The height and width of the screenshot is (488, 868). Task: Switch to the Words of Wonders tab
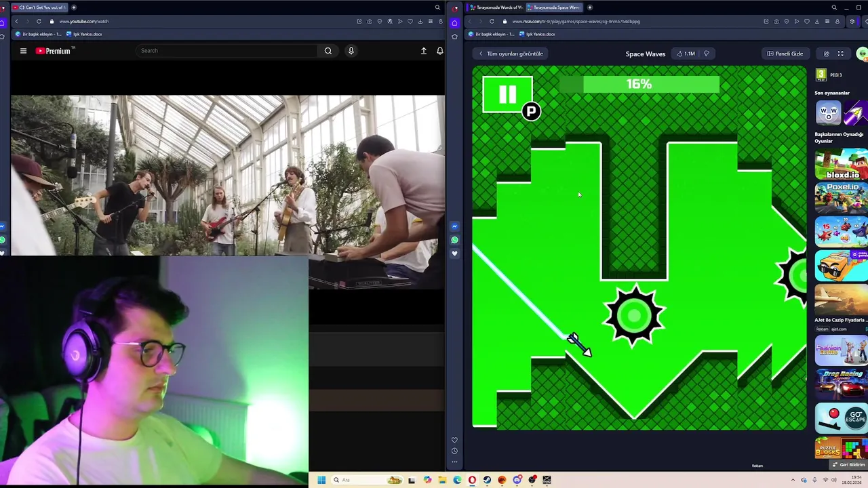(x=496, y=7)
